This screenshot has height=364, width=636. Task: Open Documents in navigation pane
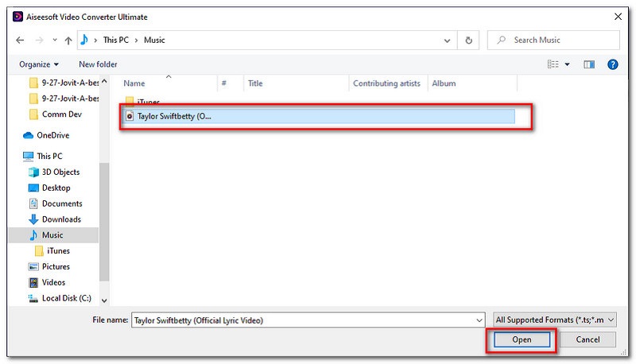(x=62, y=203)
